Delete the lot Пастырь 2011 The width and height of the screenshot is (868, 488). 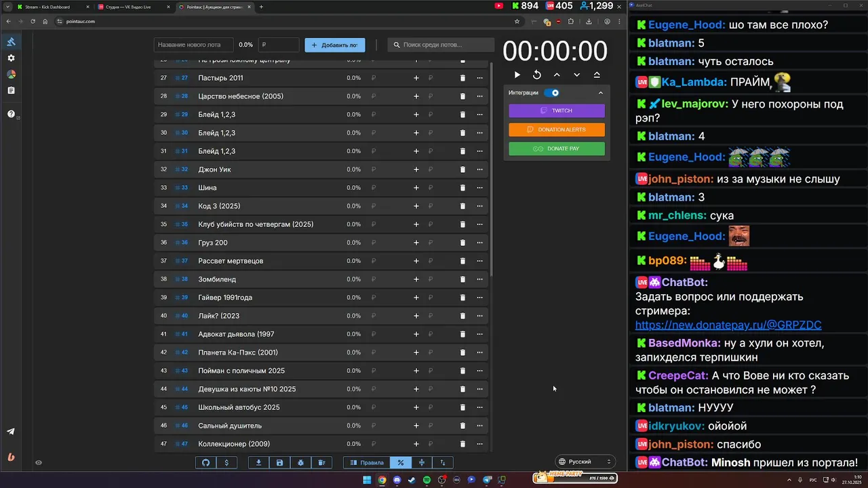pos(462,78)
